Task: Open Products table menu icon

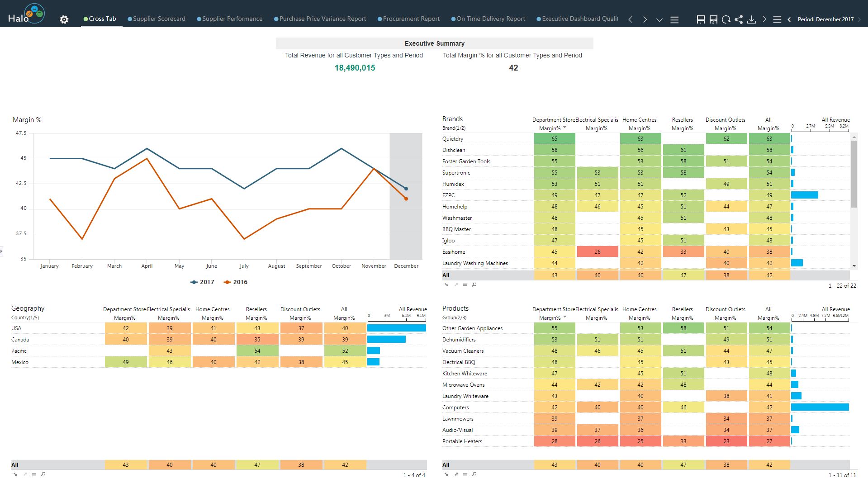Action: pyautogui.click(x=465, y=474)
